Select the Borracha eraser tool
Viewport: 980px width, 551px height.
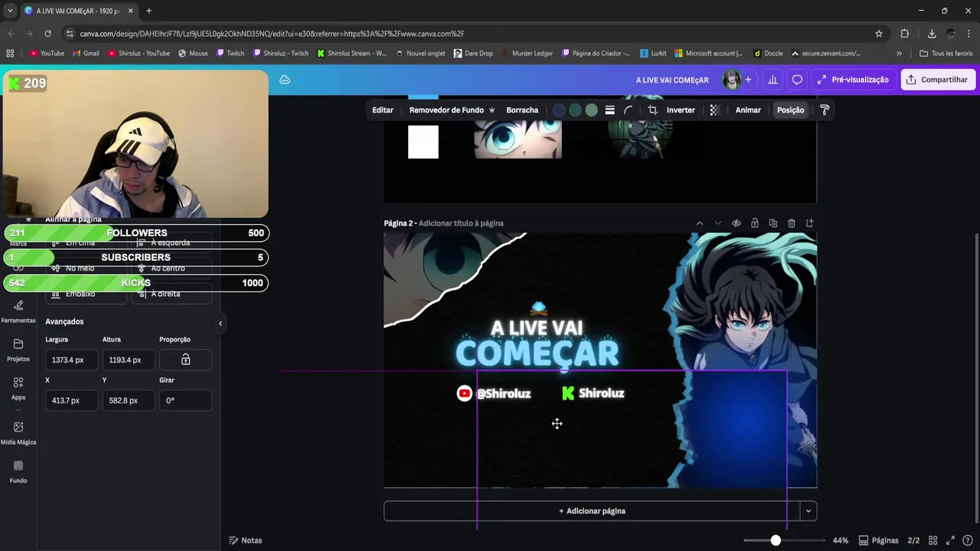pos(522,110)
